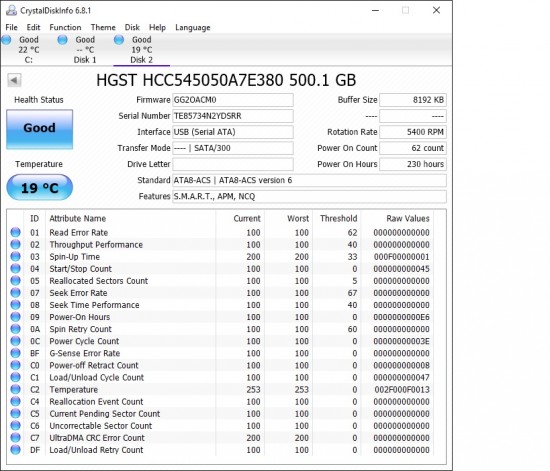Click the Serial Number field

coord(233,116)
